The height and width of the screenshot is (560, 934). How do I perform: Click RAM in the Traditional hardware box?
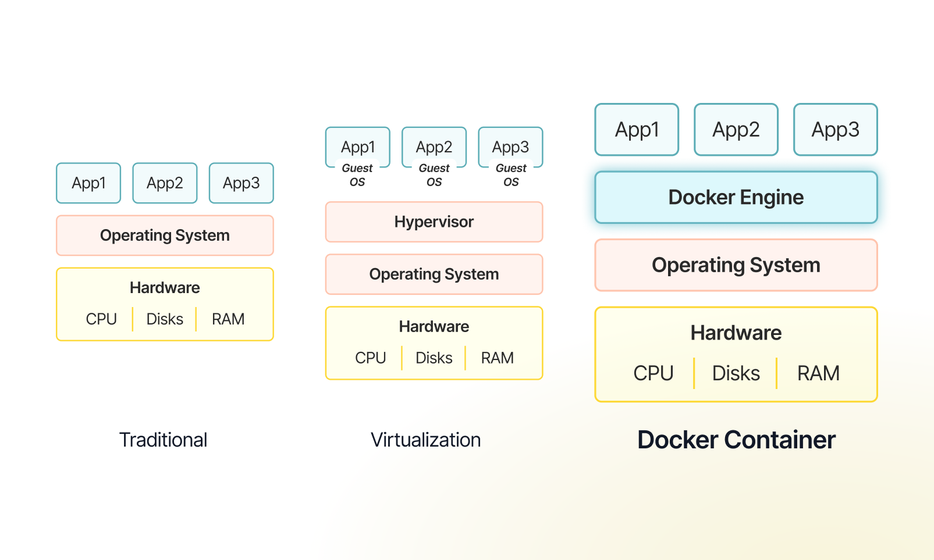point(228,319)
